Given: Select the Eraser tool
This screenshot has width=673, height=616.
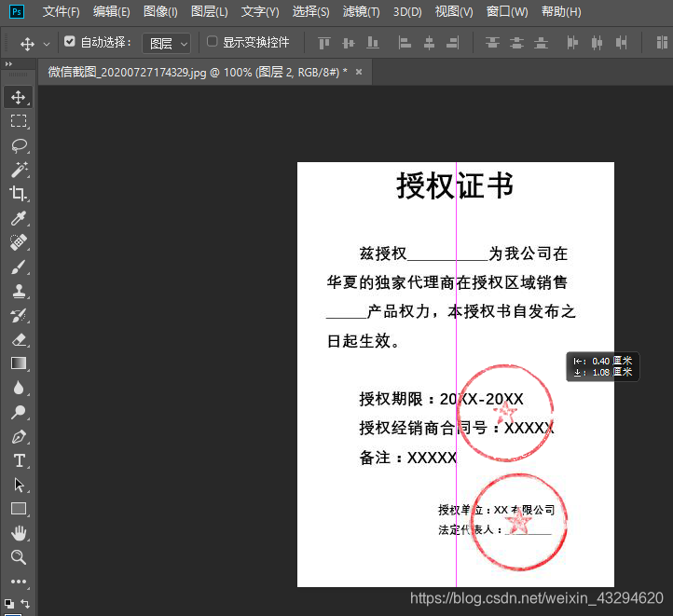Looking at the screenshot, I should tap(19, 340).
